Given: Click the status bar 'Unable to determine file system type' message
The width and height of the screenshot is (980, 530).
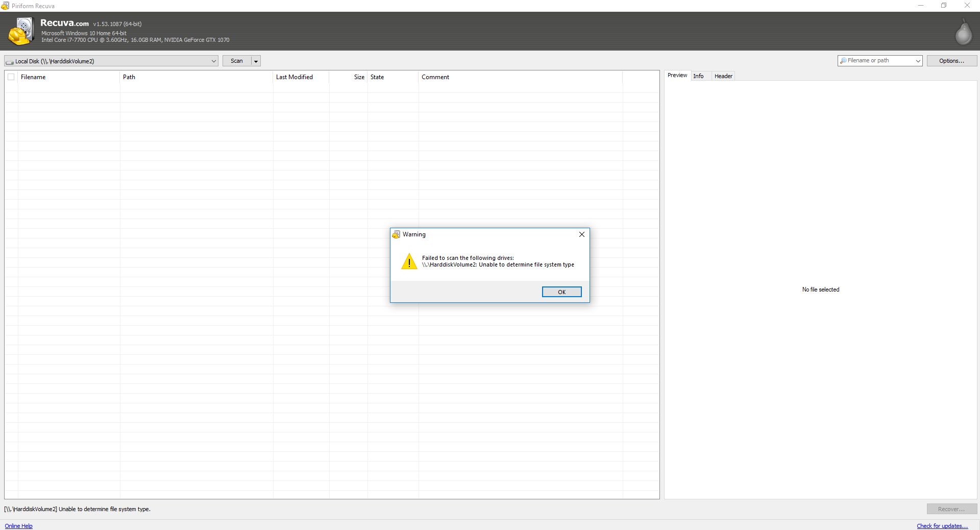Looking at the screenshot, I should [x=78, y=509].
